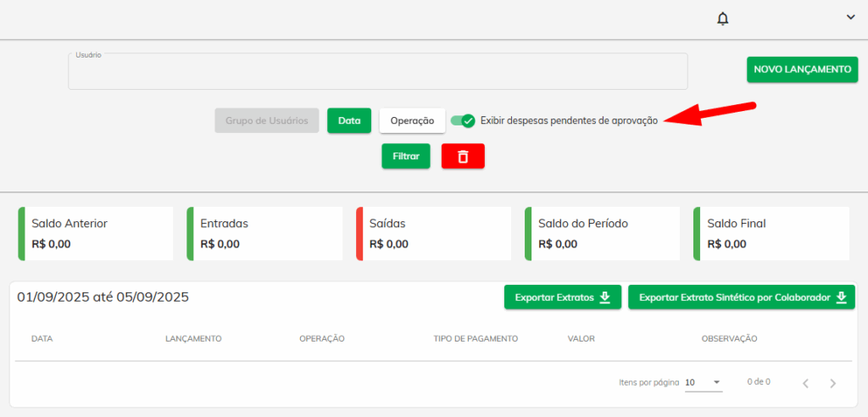868x417 pixels.
Task: Open the notifications bell icon
Action: (x=722, y=19)
